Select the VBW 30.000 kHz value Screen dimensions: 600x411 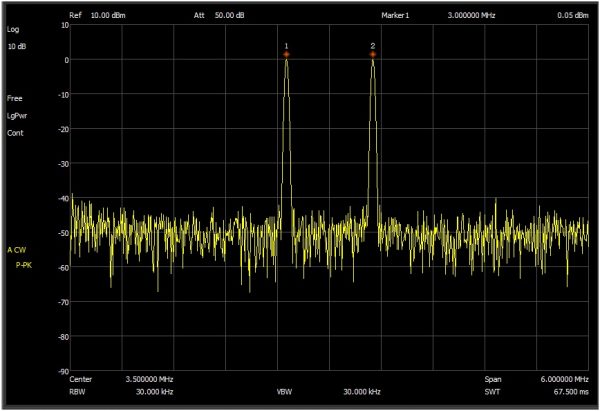point(360,393)
